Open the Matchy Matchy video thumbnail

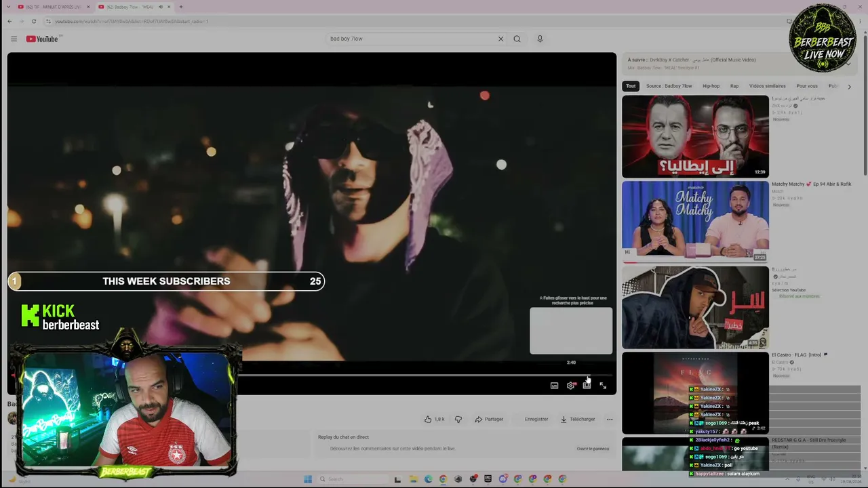point(695,222)
